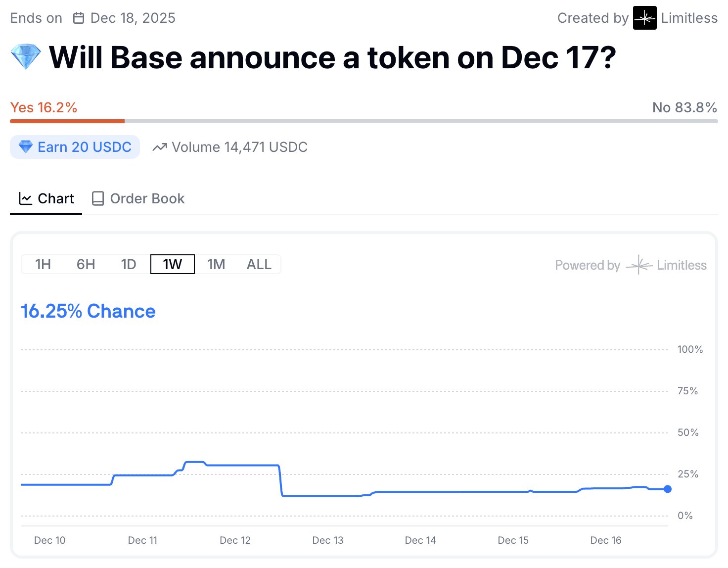Click the Yes/No probability bar
This screenshot has width=728, height=568.
click(364, 121)
